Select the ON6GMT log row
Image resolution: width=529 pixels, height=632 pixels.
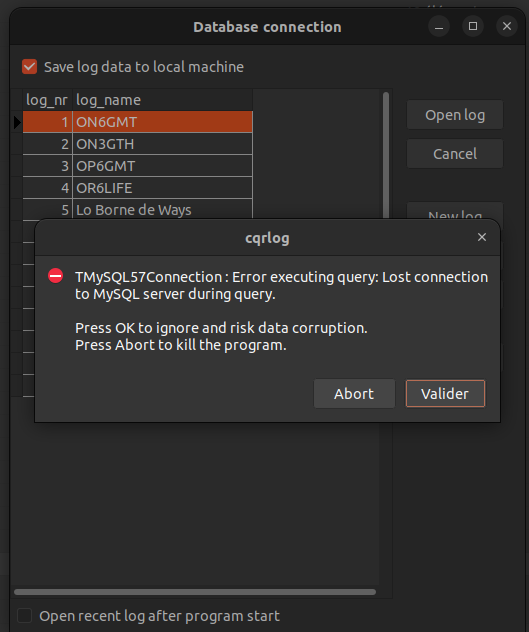coord(137,122)
